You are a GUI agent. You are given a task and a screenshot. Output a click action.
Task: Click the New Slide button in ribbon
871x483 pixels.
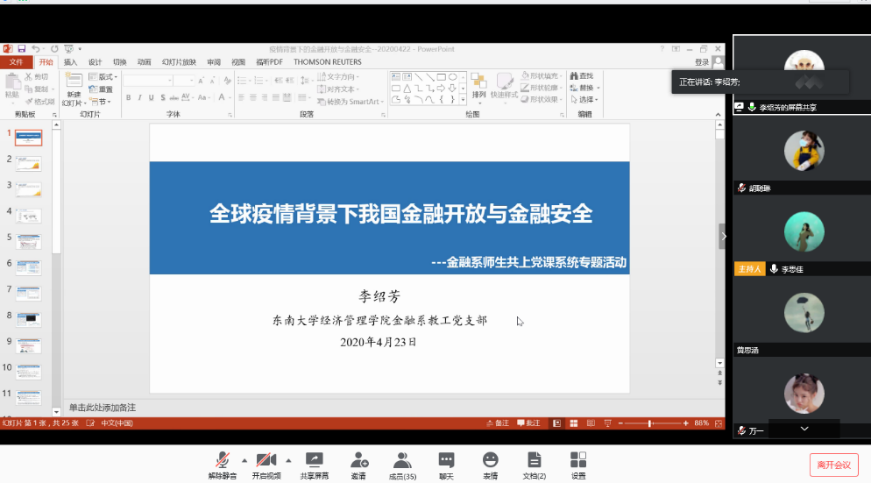[74, 92]
